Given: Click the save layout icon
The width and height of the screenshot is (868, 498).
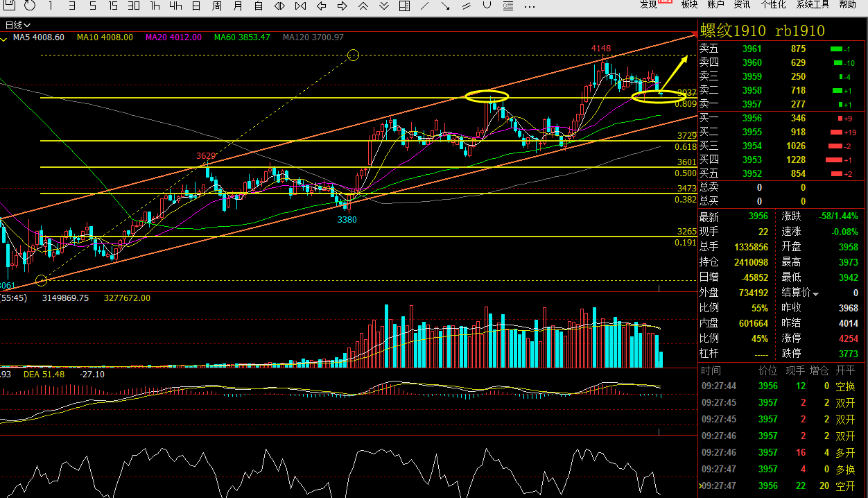Looking at the screenshot, I should (10, 6).
